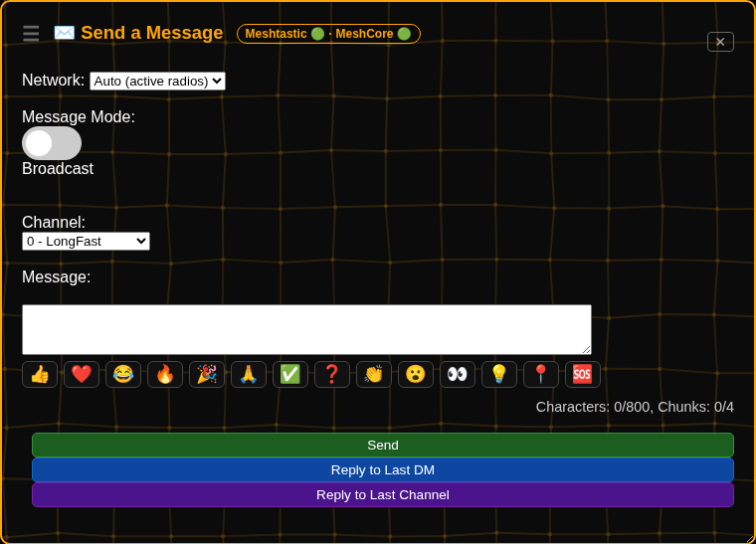This screenshot has height=544, width=756.
Task: Insert the folded hands emoji
Action: (x=249, y=374)
